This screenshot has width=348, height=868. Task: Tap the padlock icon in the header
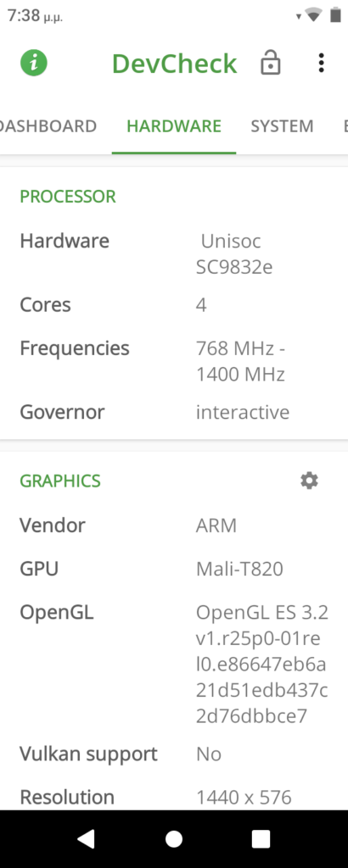271,63
